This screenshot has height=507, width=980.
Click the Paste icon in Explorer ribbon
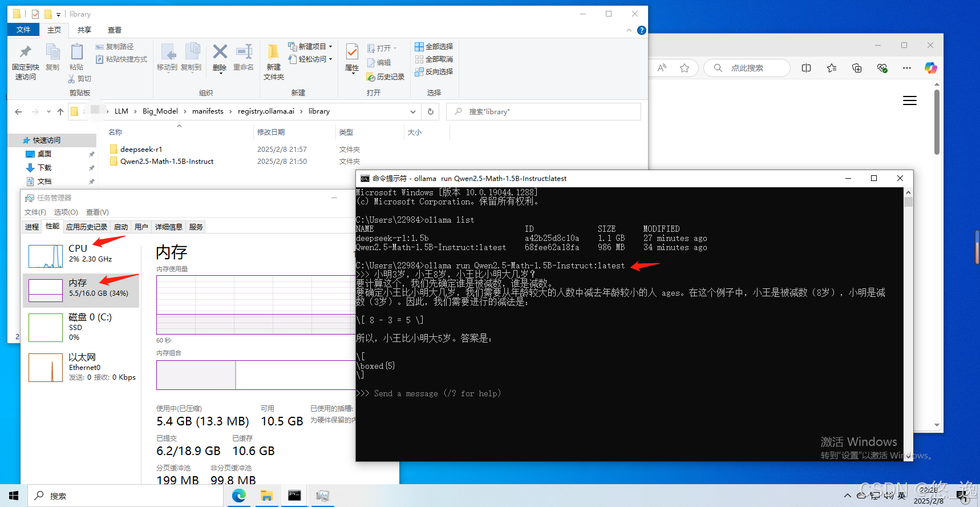pyautogui.click(x=76, y=57)
